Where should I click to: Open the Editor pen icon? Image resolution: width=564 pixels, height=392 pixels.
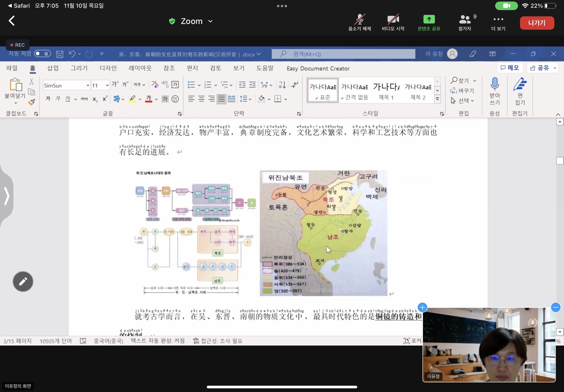(520, 84)
